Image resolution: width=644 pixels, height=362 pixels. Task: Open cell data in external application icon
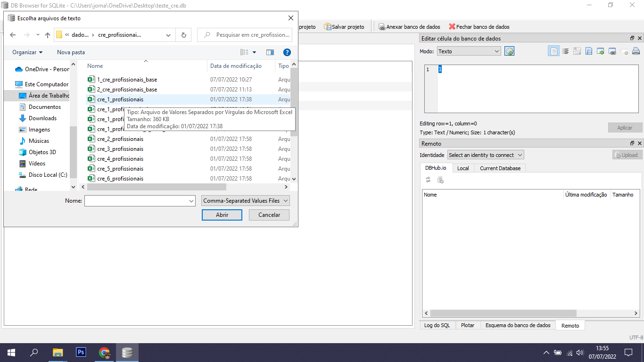pos(601,51)
